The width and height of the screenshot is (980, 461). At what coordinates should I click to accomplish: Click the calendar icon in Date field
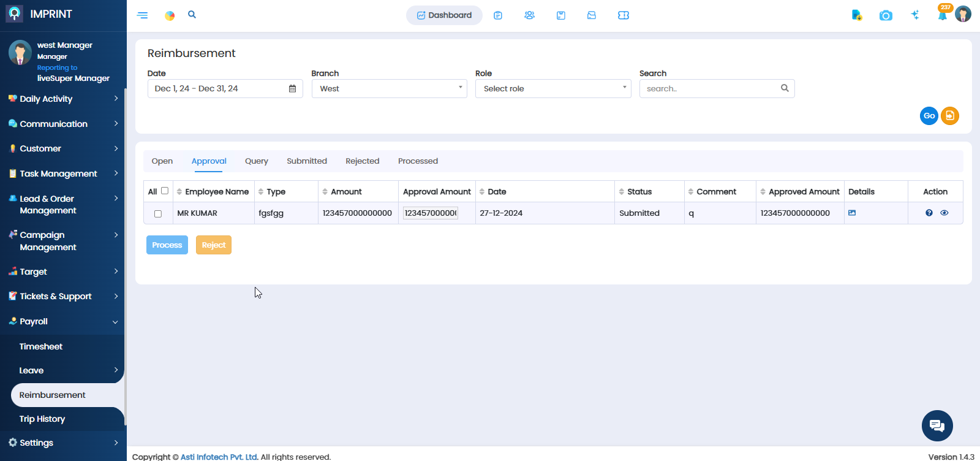[x=292, y=89]
